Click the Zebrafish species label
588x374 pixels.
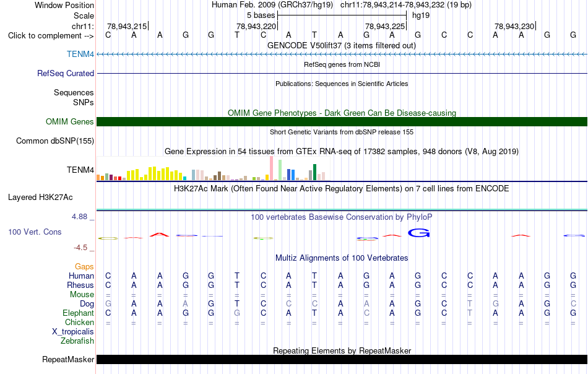point(77,341)
